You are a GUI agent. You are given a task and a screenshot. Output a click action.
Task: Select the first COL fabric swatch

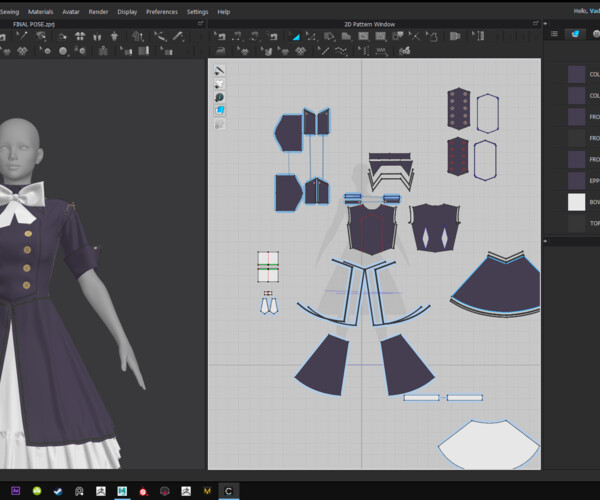pyautogui.click(x=576, y=74)
